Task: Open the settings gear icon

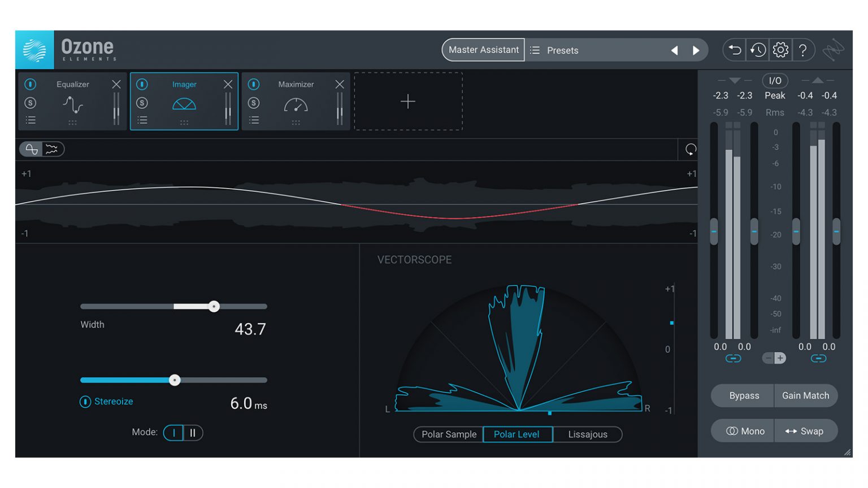Action: coord(780,50)
